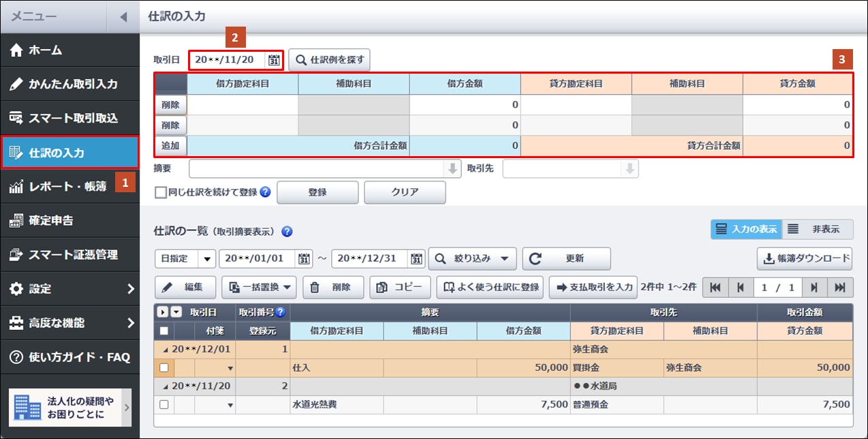Expand the 日指定 dropdown
The width and height of the screenshot is (868, 439).
point(206,259)
